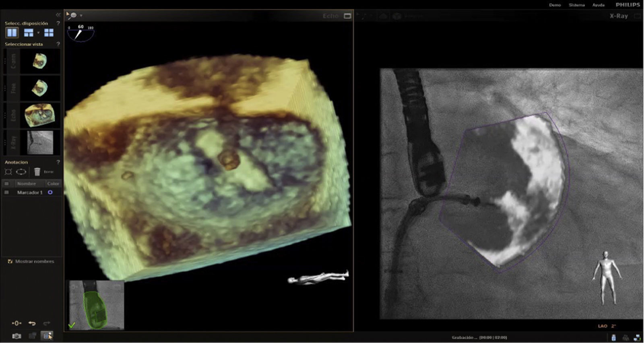Expand the pointer tool dropdown in Echo toolbar

pos(81,16)
